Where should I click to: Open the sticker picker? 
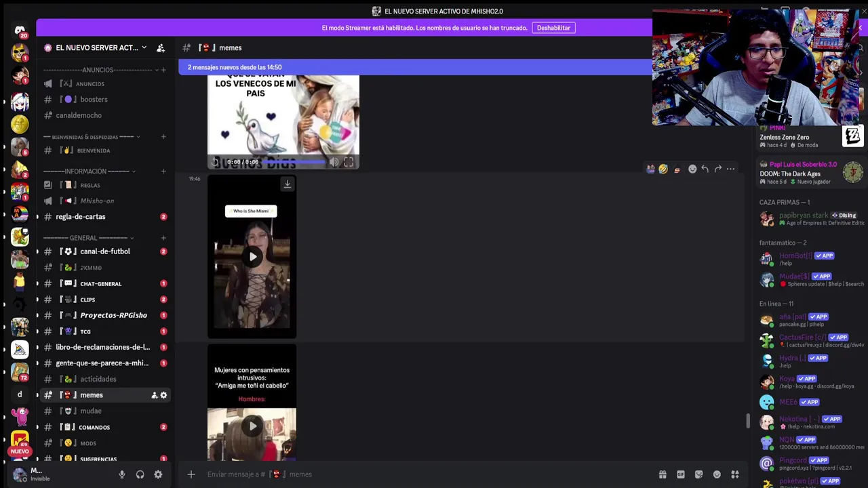[698, 474]
